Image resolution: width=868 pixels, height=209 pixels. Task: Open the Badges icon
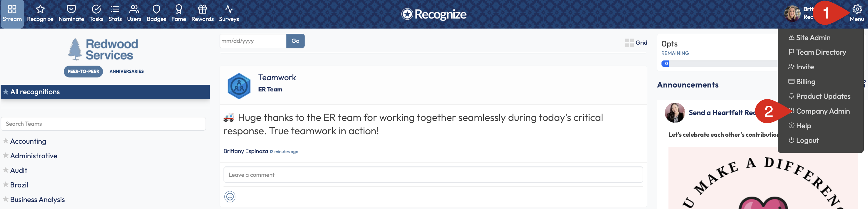coord(156,9)
